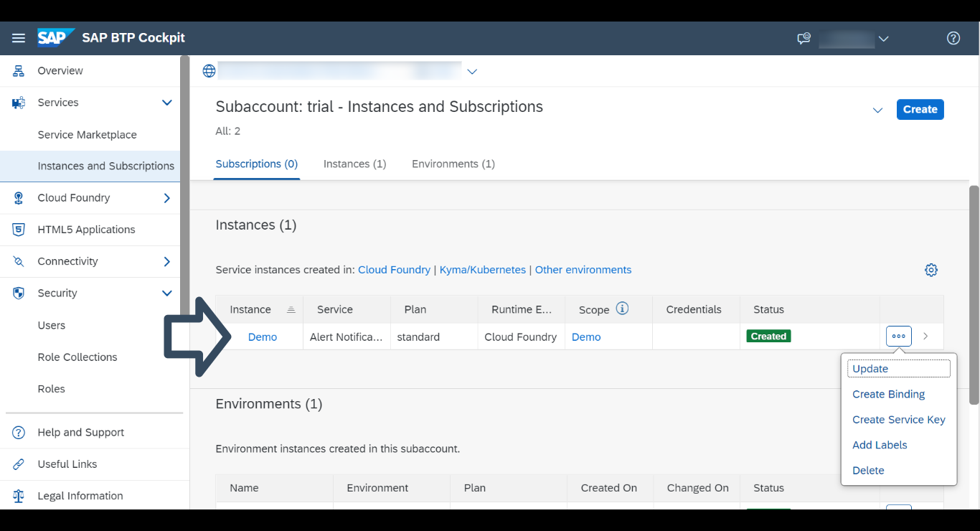
Task: Click the Status column header in Instances
Action: click(810, 310)
